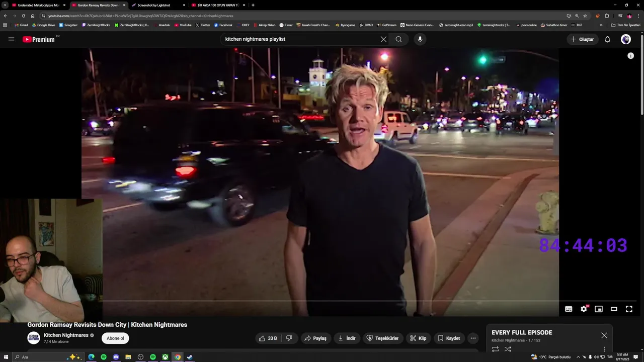Screen dimensions: 644x362
Task: Open the YouTube guide hamburger menu
Action: click(11, 39)
